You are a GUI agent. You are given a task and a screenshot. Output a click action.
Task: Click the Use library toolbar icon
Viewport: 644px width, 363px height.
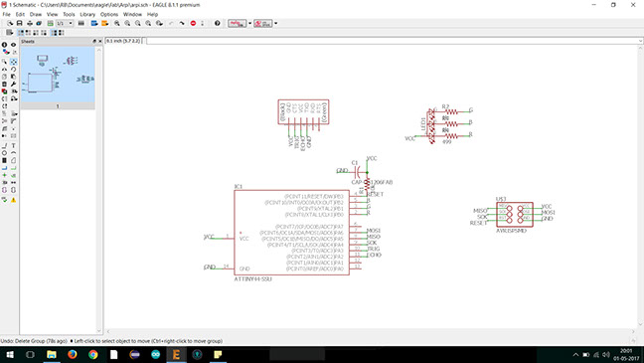[81, 24]
